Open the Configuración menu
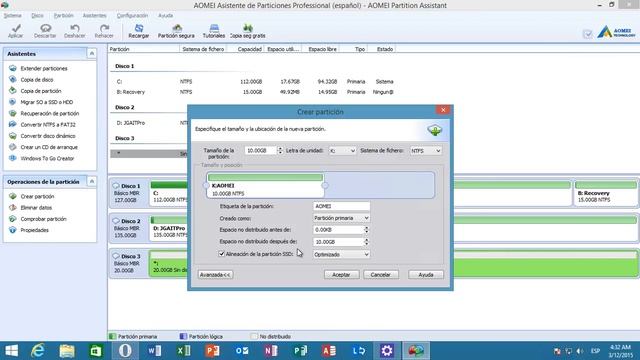This screenshot has height=360, width=640. click(x=132, y=16)
